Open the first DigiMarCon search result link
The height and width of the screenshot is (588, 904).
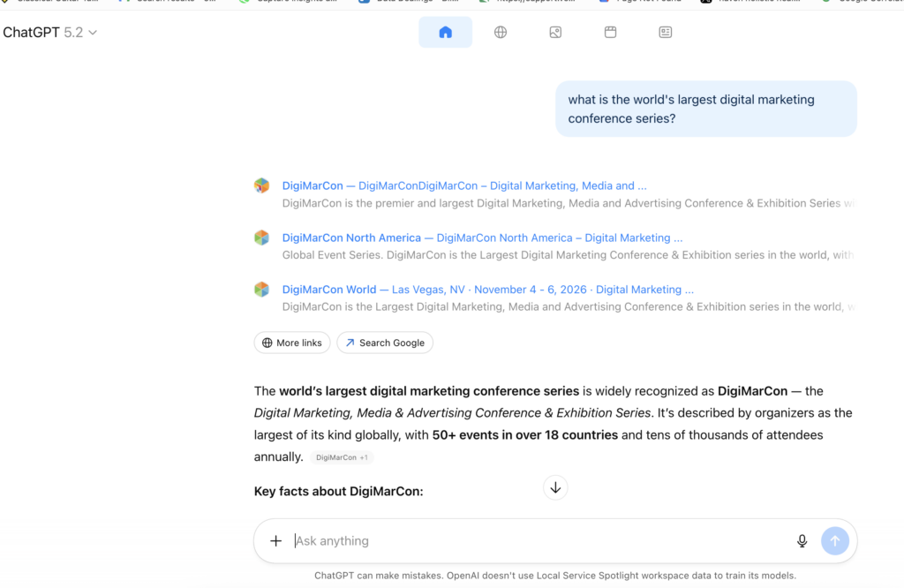coord(463,186)
